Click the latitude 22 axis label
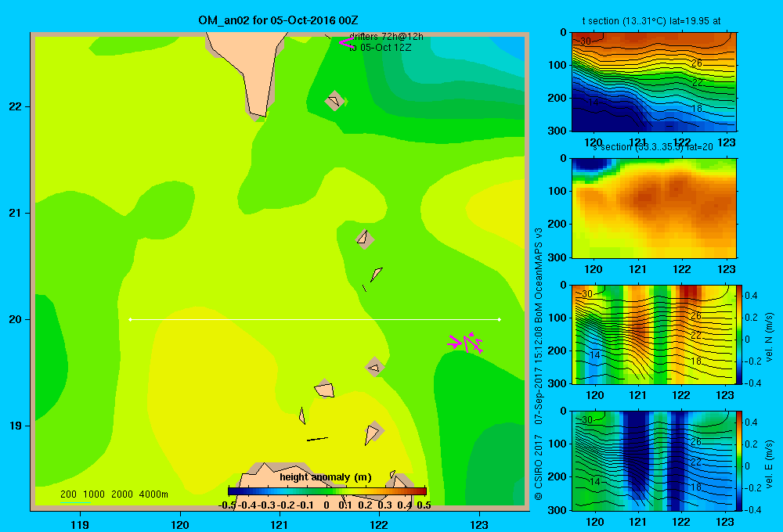Viewport: 783px width, 532px height. click(16, 106)
